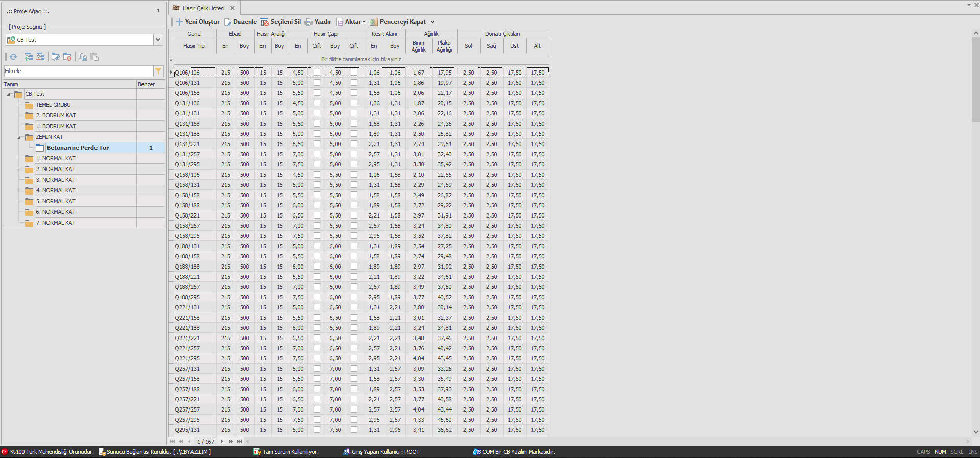Click the filter row icon in grid
The width and height of the screenshot is (980, 458).
(x=171, y=60)
